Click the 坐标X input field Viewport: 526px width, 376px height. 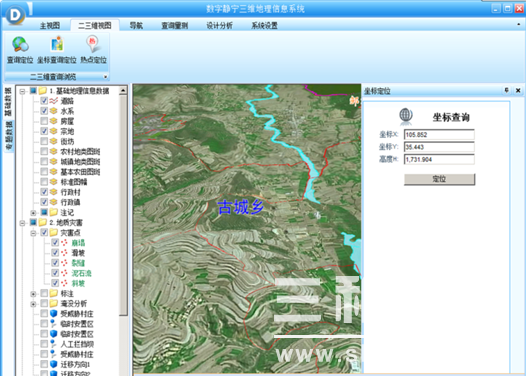(439, 135)
